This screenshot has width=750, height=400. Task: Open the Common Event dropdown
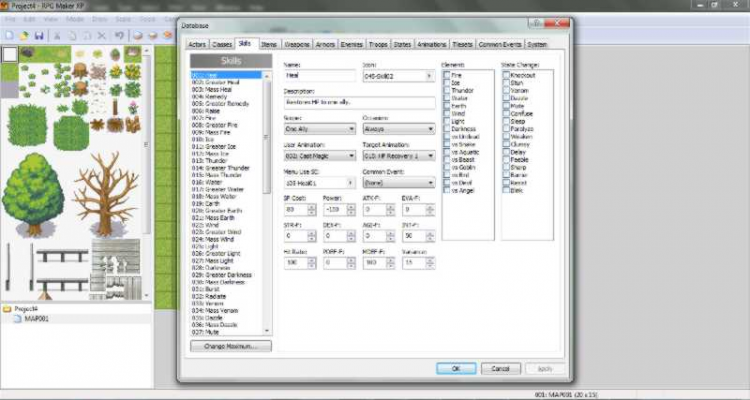click(398, 183)
